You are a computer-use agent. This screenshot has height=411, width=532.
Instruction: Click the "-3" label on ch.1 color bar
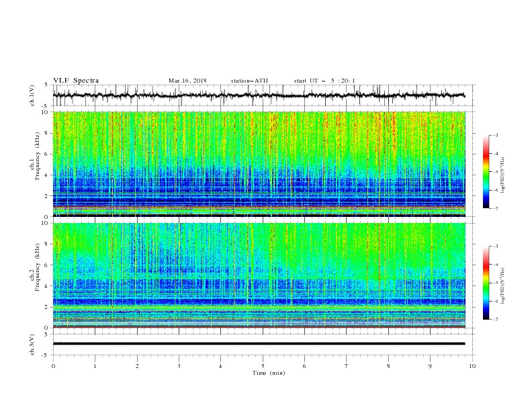coord(495,135)
